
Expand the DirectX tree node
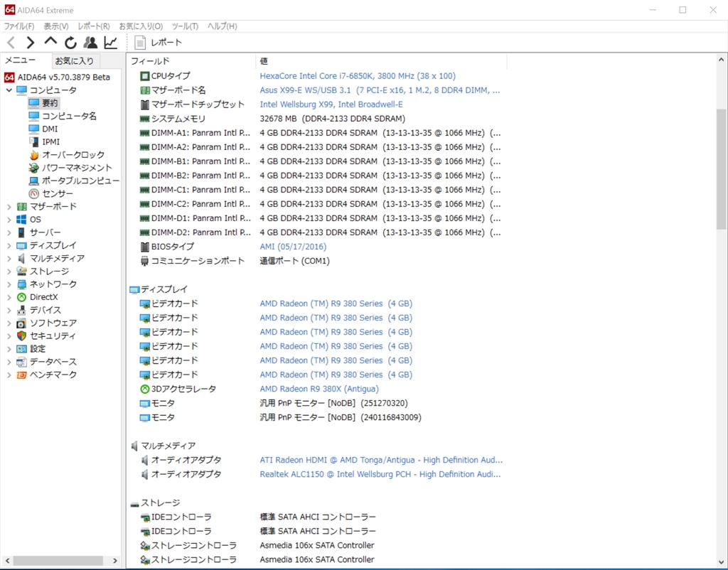(9, 297)
